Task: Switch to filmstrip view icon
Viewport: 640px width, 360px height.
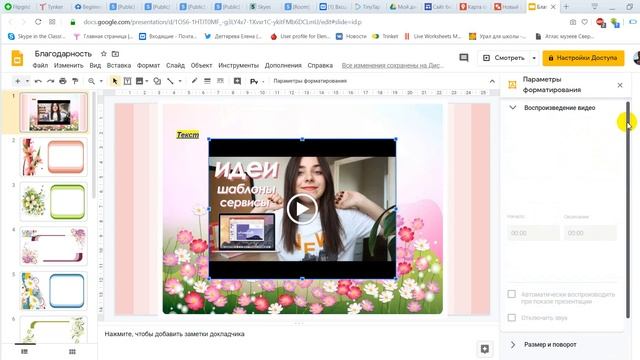Action: [24, 351]
